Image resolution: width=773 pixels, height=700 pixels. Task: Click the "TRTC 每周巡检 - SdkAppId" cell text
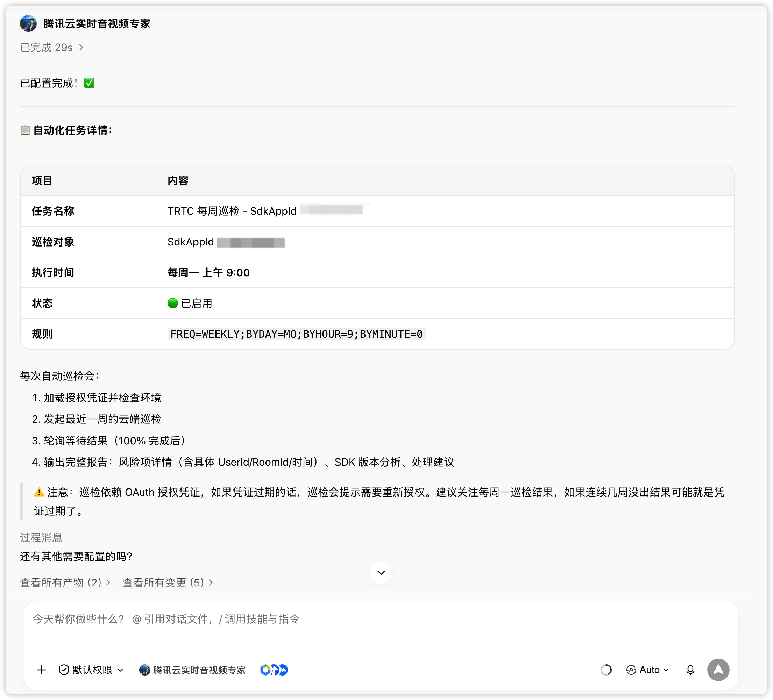(232, 211)
